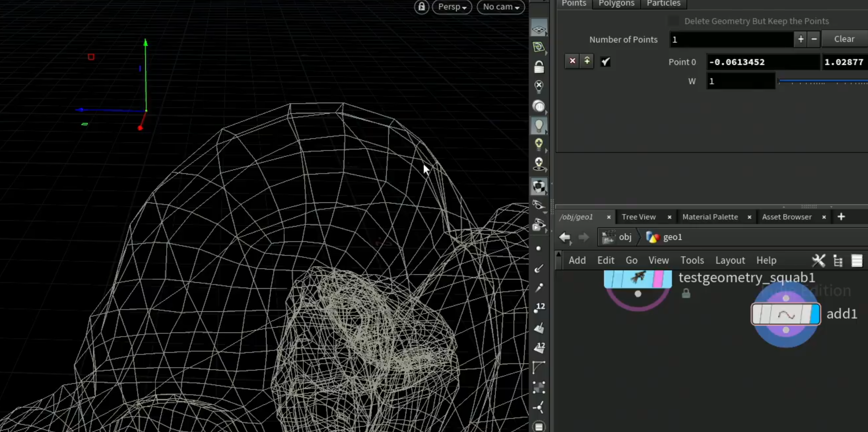The height and width of the screenshot is (432, 868).
Task: Click the padlock lock selection icon
Action: [x=539, y=67]
